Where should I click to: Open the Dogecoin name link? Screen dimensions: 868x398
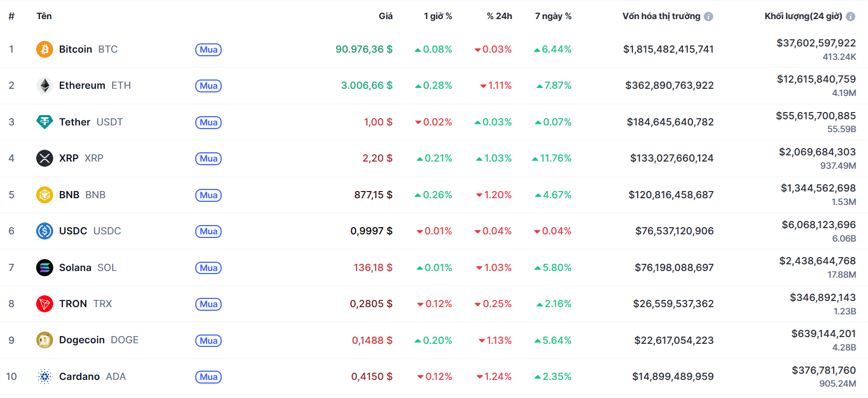[x=82, y=340]
